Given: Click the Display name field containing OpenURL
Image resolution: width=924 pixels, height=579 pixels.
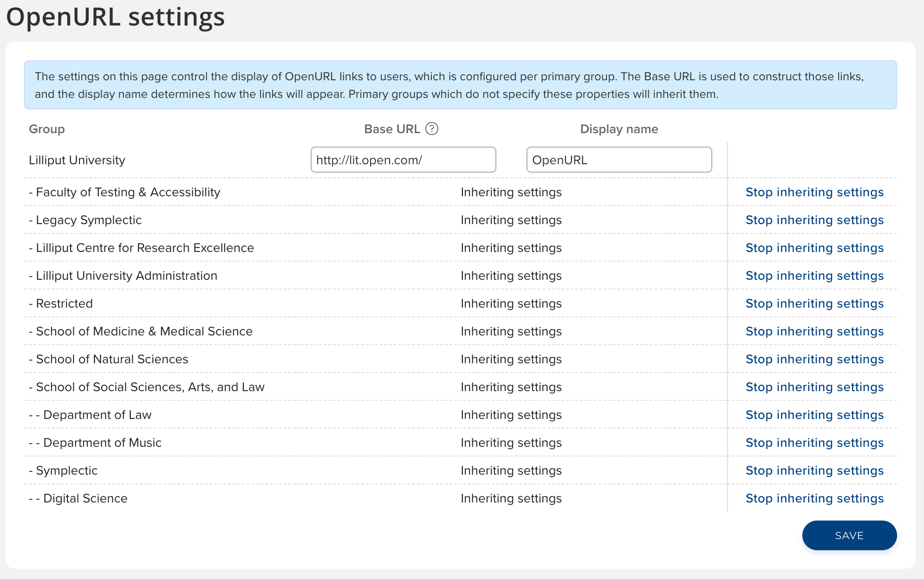Looking at the screenshot, I should coord(618,160).
